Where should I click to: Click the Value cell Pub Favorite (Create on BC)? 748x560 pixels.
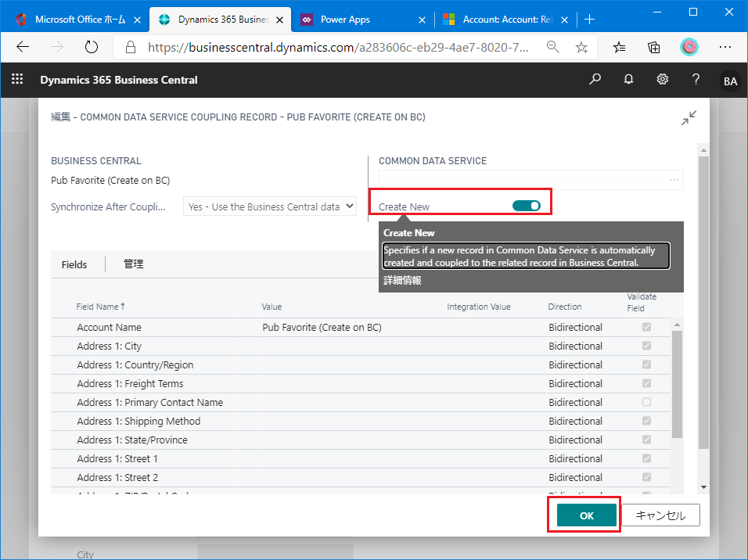322,327
